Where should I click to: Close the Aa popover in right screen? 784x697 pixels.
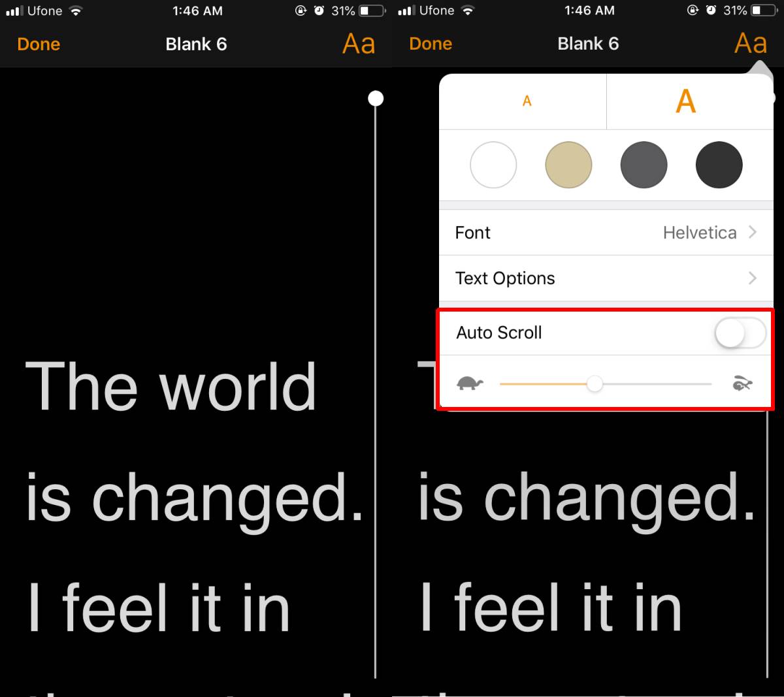point(751,44)
